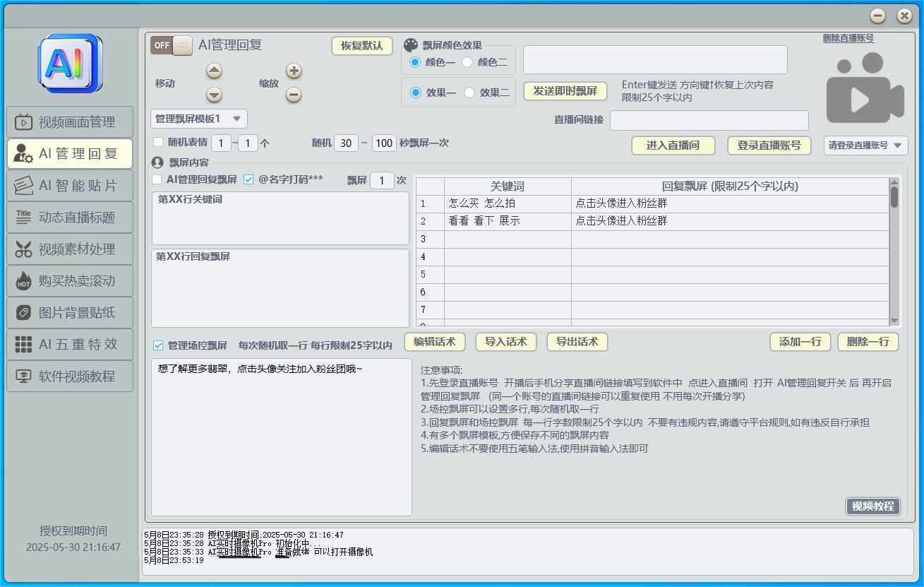
Task: Switch to the AI 智能贴片 tab
Action: point(70,186)
